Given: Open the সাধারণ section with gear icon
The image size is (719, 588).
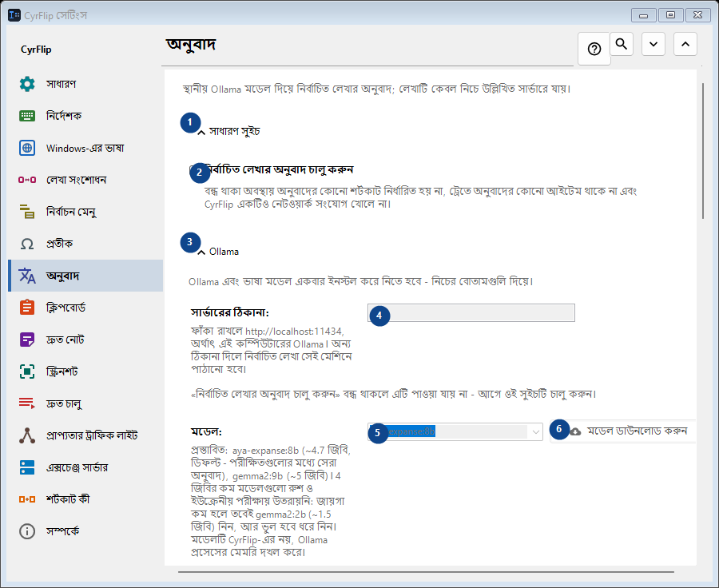Looking at the screenshot, I should pyautogui.click(x=85, y=84).
